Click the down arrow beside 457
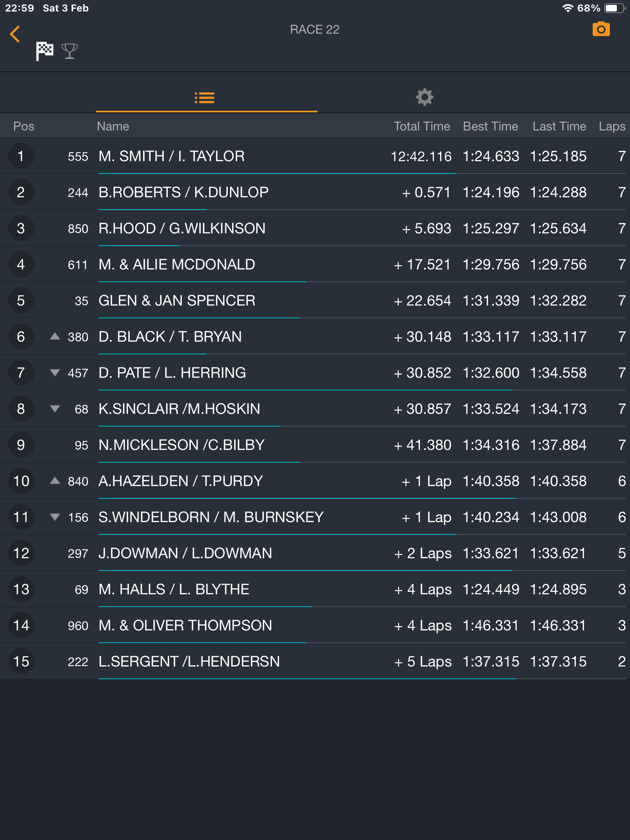The image size is (630, 840). point(55,372)
